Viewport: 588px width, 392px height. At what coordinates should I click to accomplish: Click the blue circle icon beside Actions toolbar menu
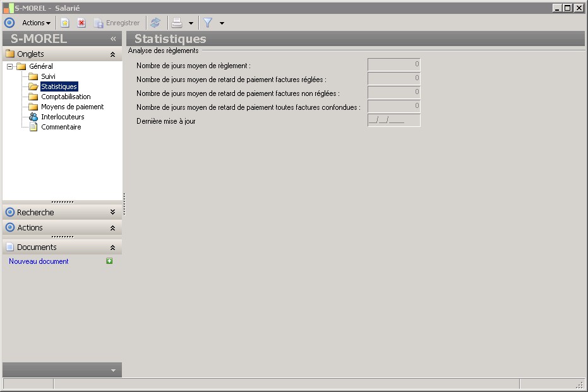point(9,23)
